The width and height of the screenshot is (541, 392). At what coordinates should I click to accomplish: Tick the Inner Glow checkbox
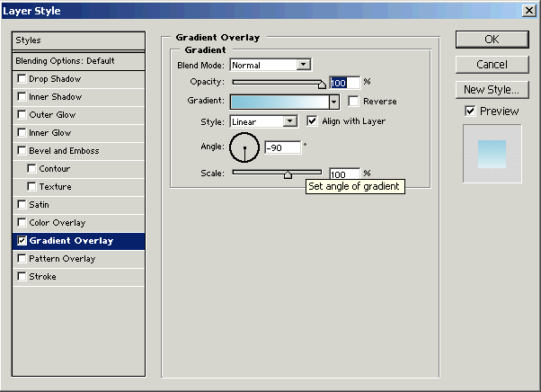[22, 132]
